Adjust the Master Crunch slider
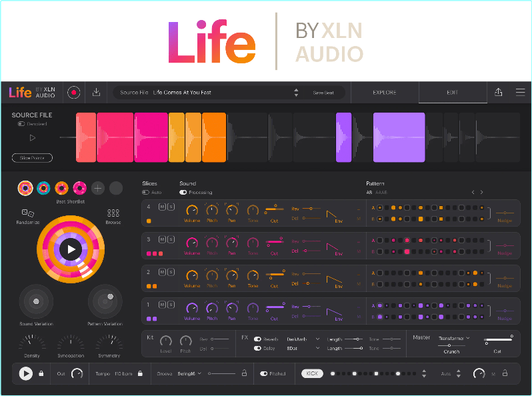 pos(451,345)
